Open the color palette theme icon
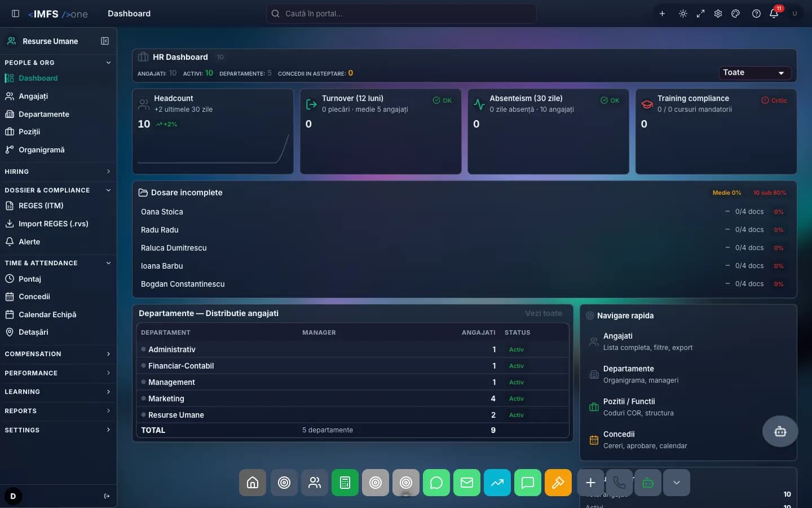The image size is (812, 508). click(735, 14)
